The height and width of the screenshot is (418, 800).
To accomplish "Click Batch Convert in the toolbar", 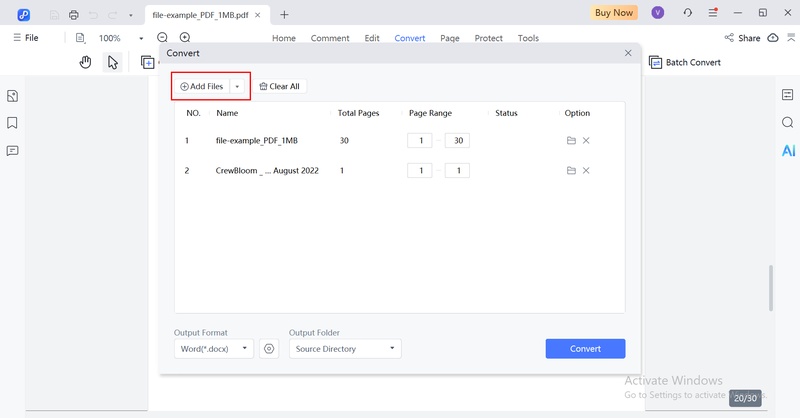I will [685, 62].
